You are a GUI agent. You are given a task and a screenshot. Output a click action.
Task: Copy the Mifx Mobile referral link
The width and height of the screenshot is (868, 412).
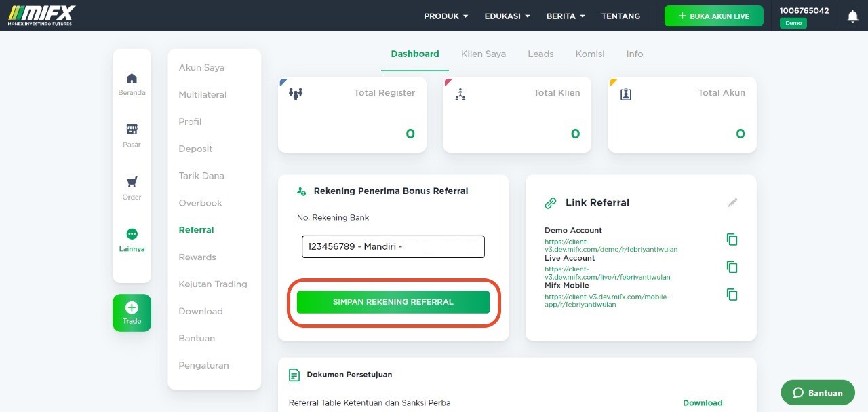click(732, 295)
